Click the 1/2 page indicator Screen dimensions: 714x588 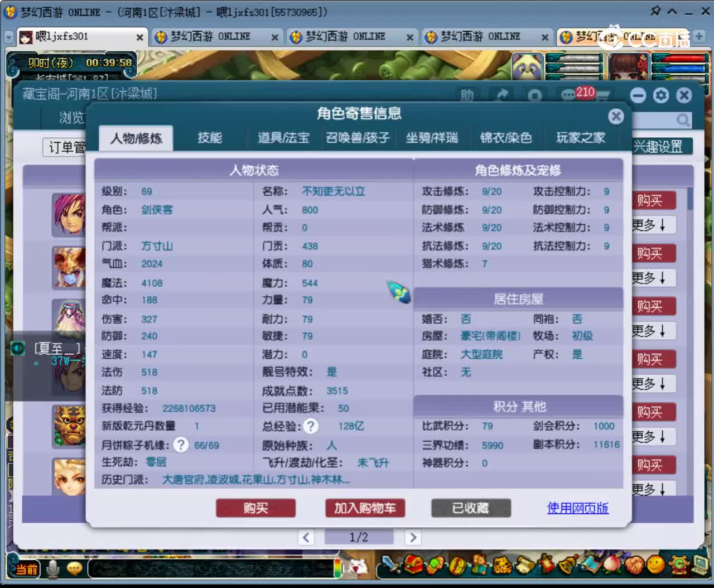[359, 537]
